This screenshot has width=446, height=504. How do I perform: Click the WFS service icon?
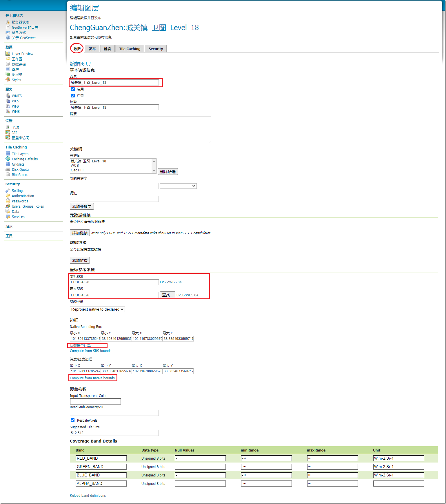pos(8,106)
